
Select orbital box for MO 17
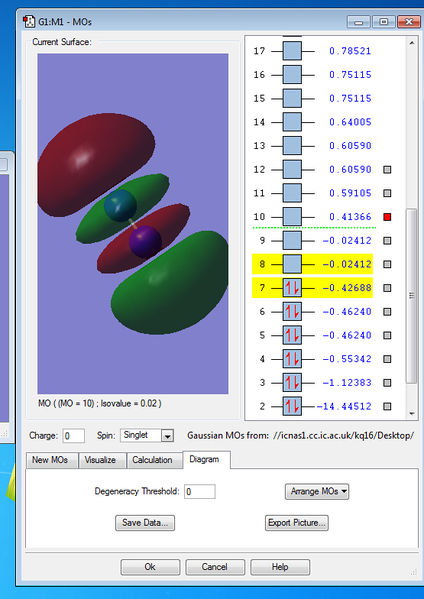(292, 51)
